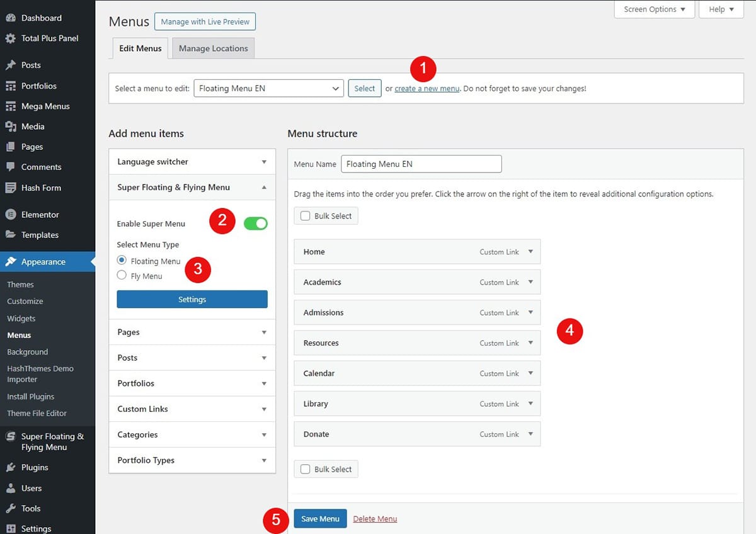This screenshot has width=756, height=534.
Task: Expand the Donate menu item arrow
Action: tap(530, 433)
